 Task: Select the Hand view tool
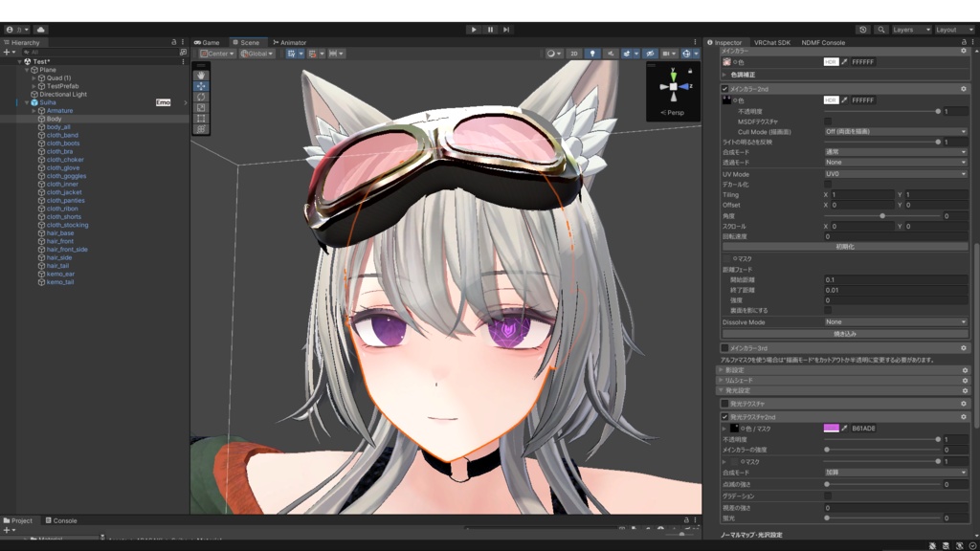click(201, 76)
